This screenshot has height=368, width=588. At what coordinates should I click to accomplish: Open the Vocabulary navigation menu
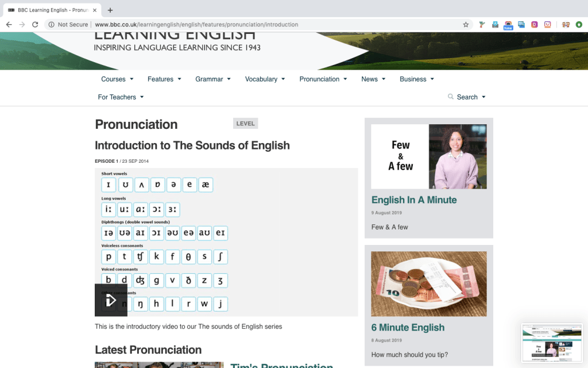coord(265,79)
